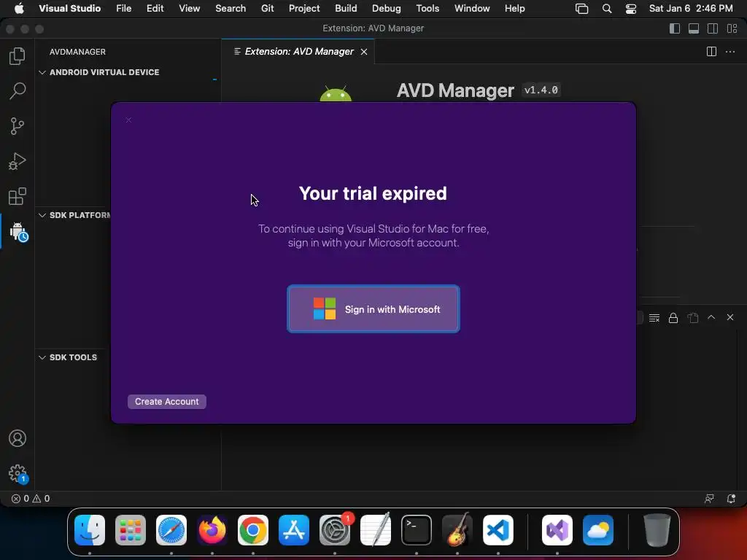Click the Create Account button
The height and width of the screenshot is (560, 747).
pos(167,402)
